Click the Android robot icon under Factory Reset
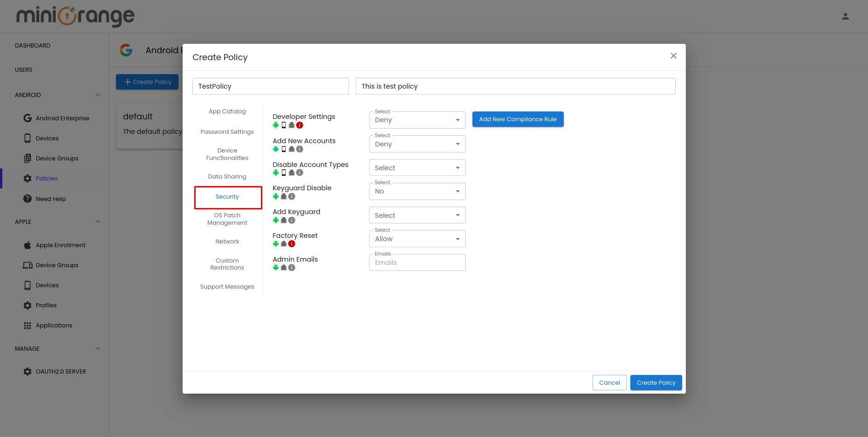868x437 pixels. tap(275, 243)
